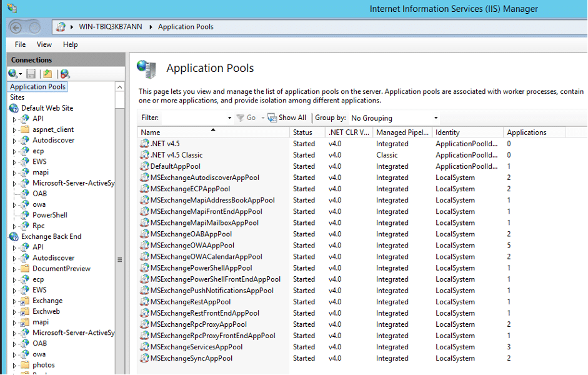Click the Back navigation arrow button

tap(16, 27)
